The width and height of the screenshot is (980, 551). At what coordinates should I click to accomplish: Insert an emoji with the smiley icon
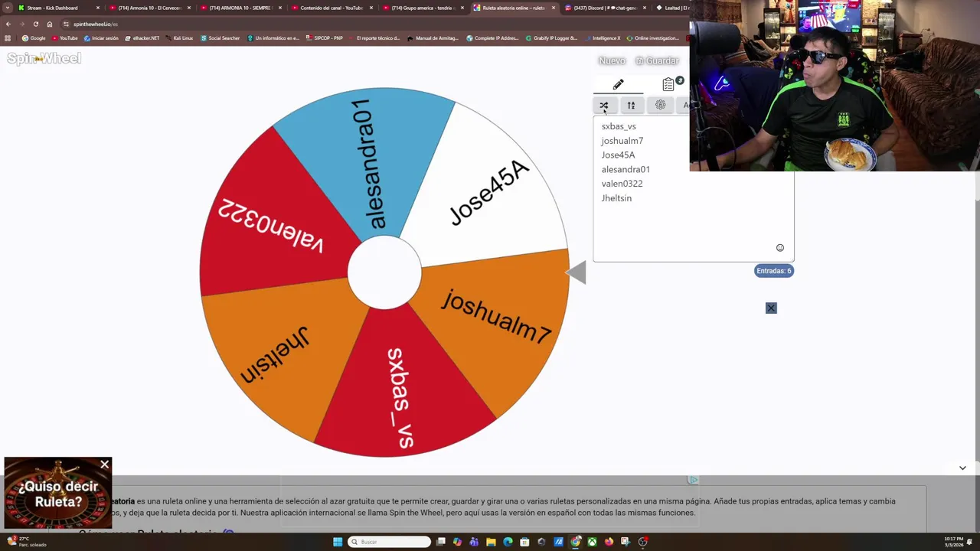coord(780,248)
